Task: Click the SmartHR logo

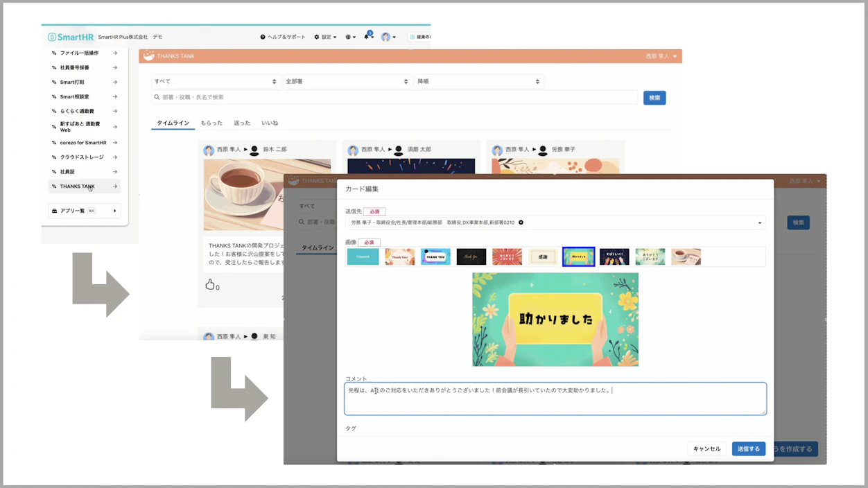Action: 71,37
